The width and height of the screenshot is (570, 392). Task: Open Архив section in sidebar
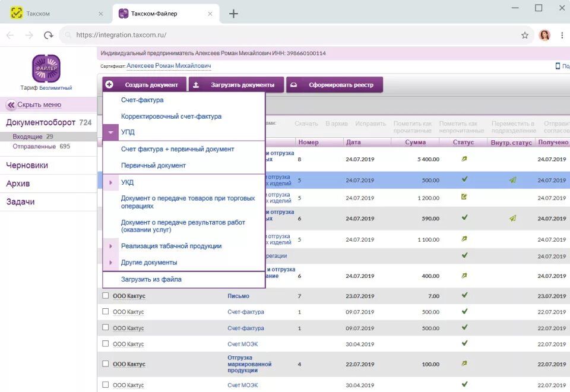pyautogui.click(x=18, y=184)
